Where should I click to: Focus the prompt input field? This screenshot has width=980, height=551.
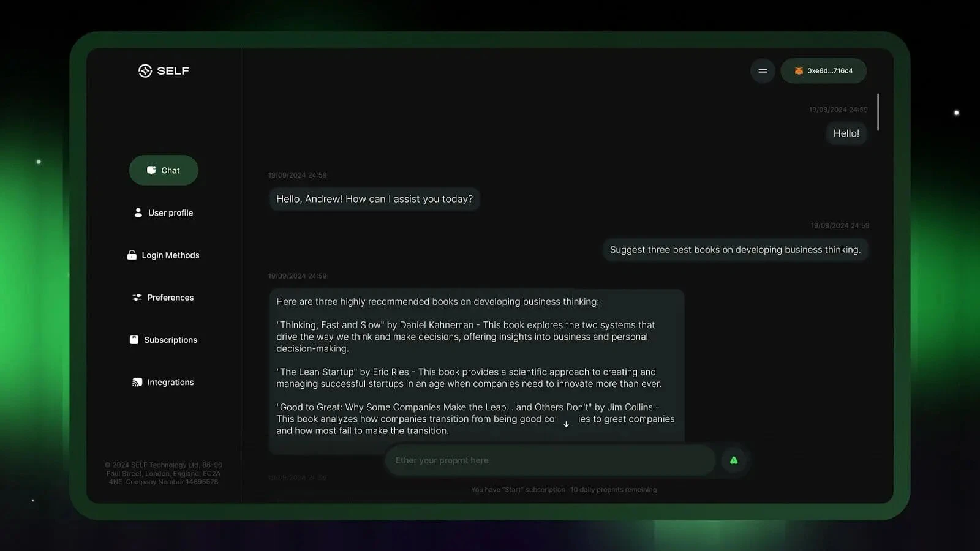550,460
